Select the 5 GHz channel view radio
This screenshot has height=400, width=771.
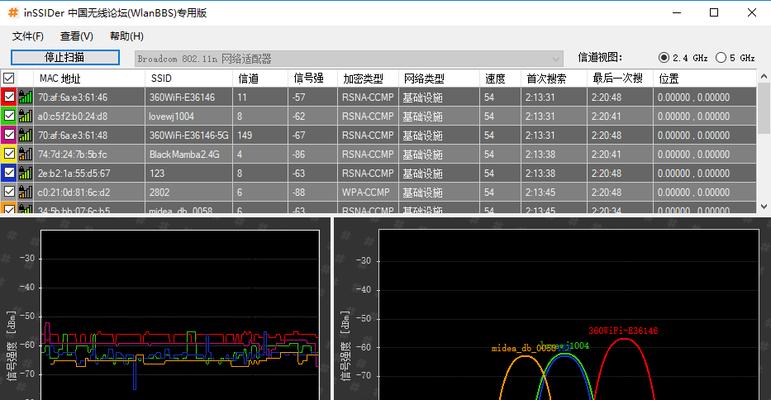[721, 58]
